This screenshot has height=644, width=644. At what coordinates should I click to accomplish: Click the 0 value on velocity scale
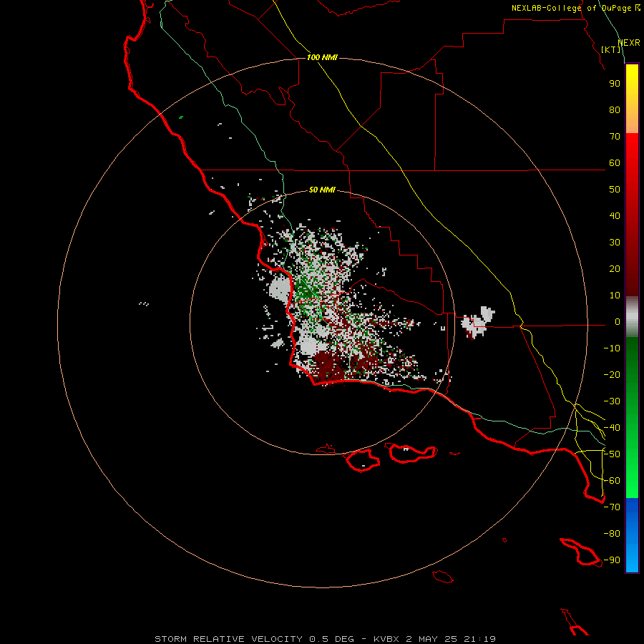click(x=618, y=322)
